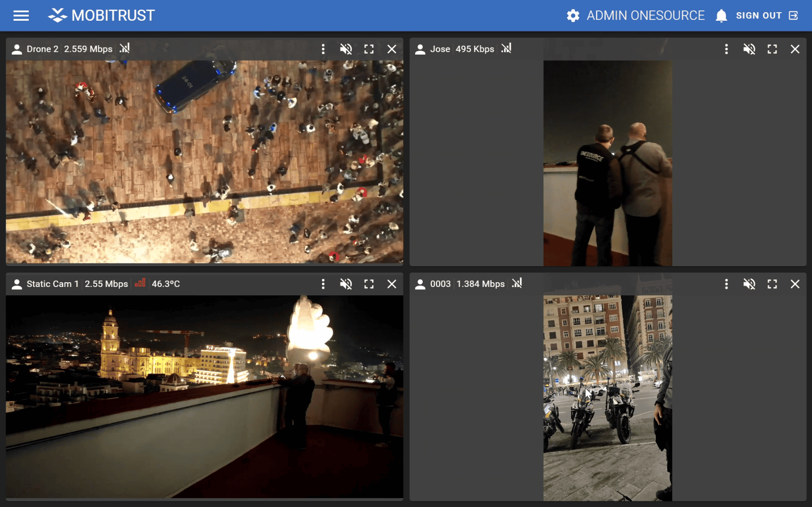The height and width of the screenshot is (507, 812).
Task: Open more options for stream 0003
Action: (x=726, y=284)
